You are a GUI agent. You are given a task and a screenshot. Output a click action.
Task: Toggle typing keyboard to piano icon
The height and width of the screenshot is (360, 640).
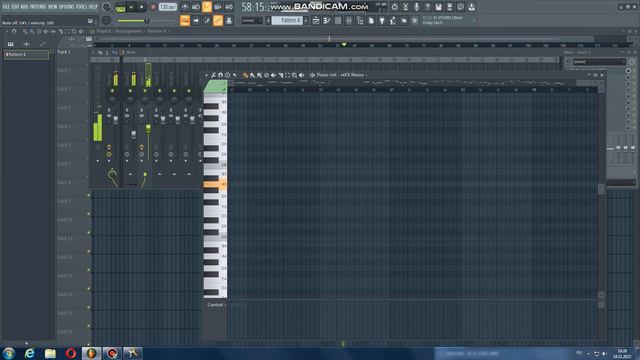(x=185, y=20)
